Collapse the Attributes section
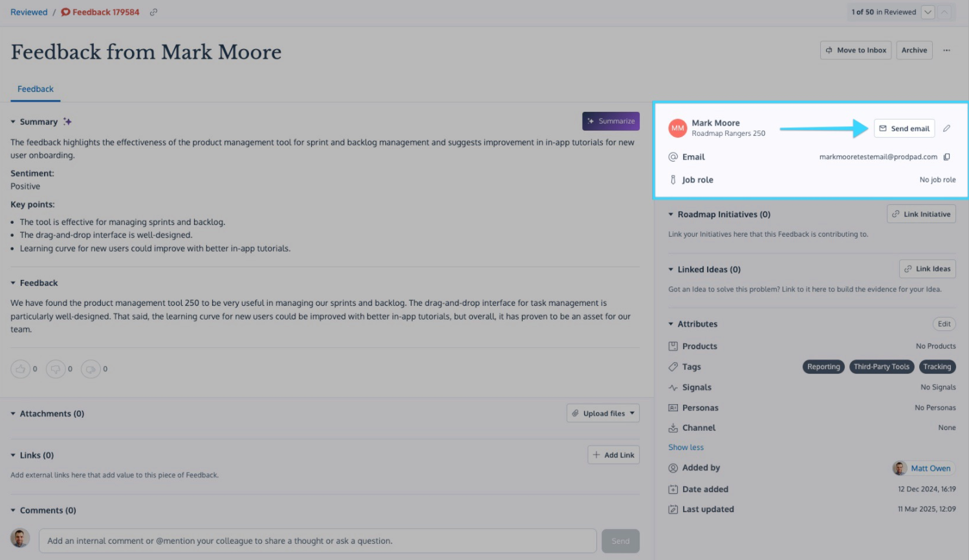Viewport: 969px width, 560px height. (671, 324)
